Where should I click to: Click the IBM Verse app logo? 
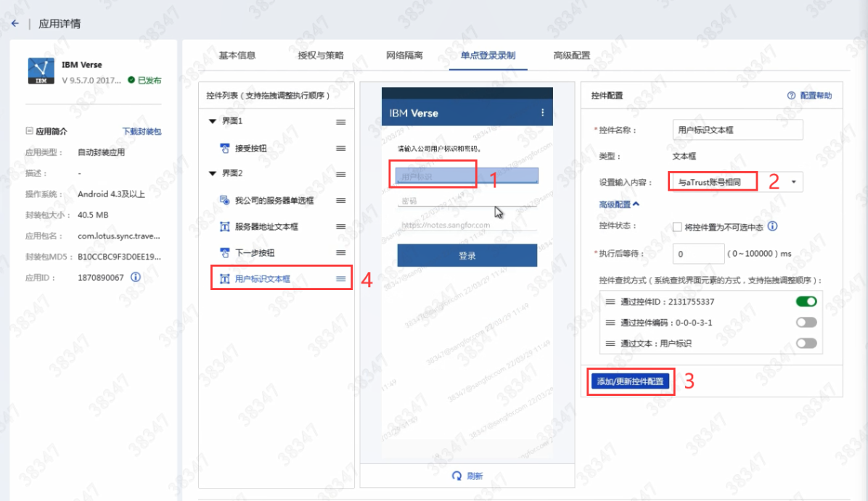click(41, 71)
